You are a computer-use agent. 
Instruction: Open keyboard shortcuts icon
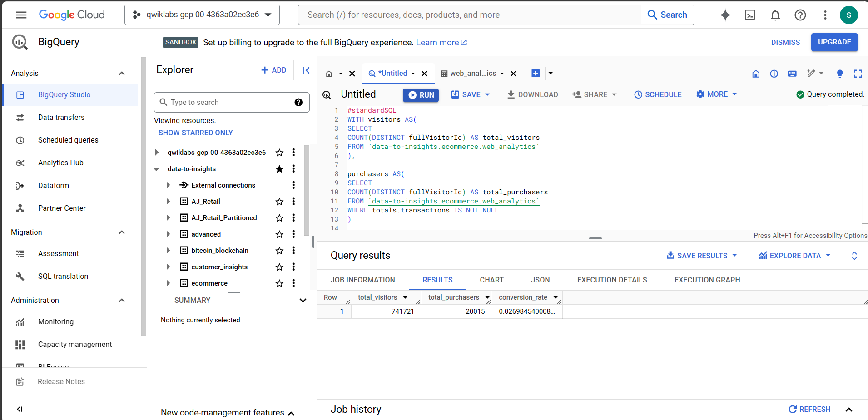click(x=792, y=74)
